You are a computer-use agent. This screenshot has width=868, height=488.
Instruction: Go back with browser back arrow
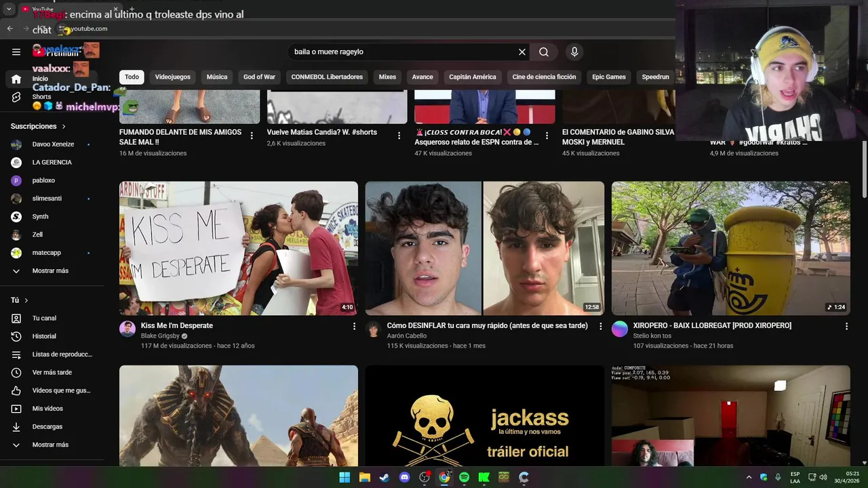tap(9, 28)
